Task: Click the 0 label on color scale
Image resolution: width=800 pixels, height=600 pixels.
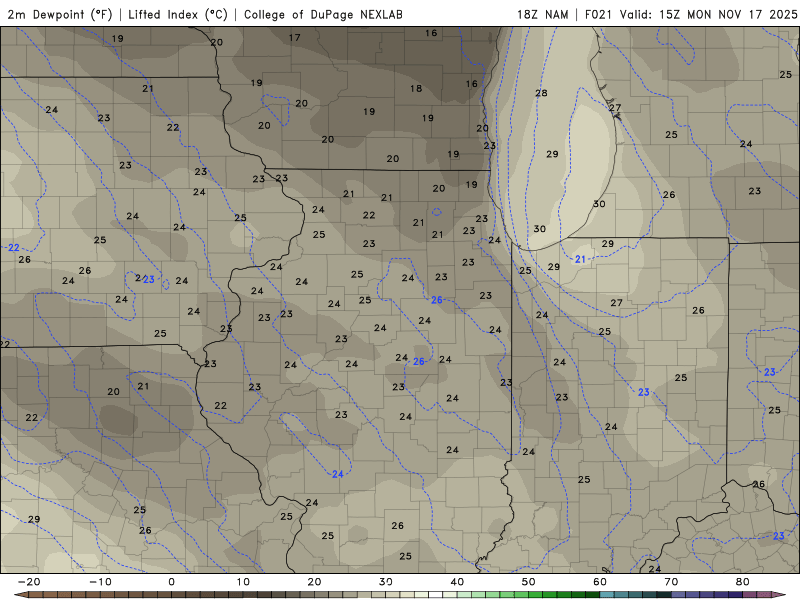Action: 171,582
